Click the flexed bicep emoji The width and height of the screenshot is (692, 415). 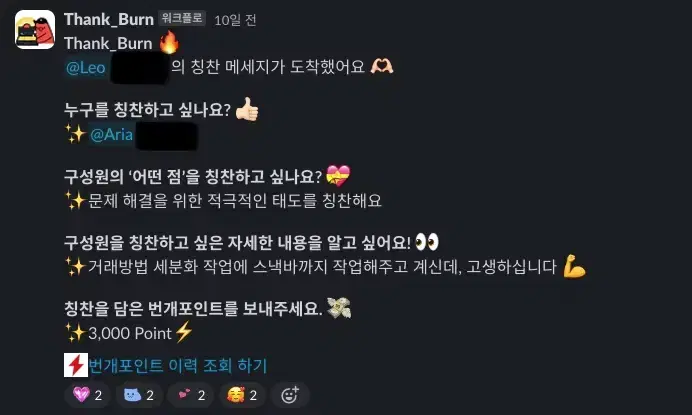click(x=574, y=266)
